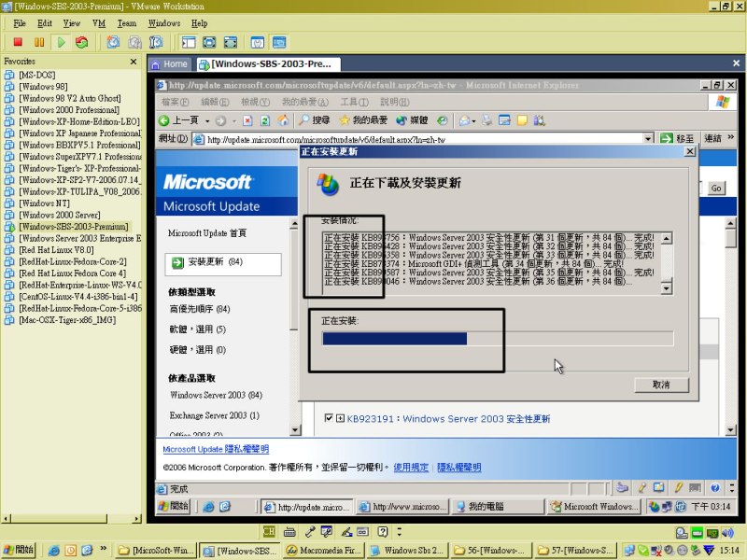Viewport: 747px width, 560px height.
Task: Click the Print icon in the IE toolbar
Action: coord(486,120)
